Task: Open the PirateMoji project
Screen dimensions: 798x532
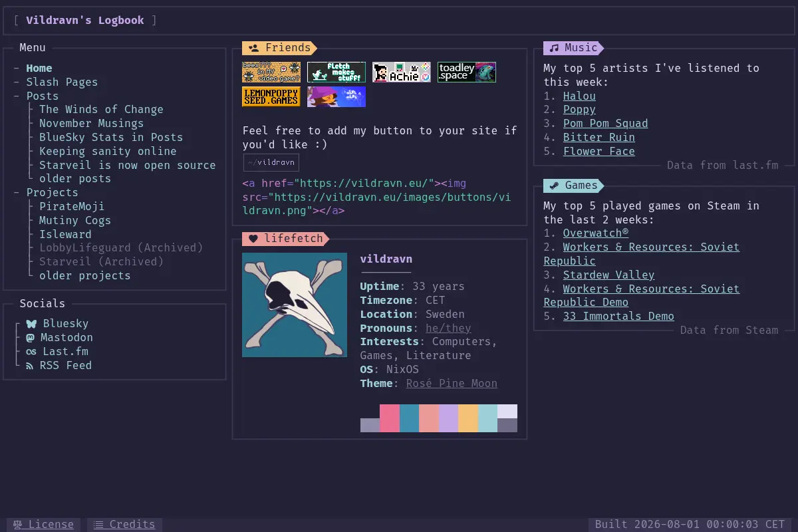Action: coord(72,207)
